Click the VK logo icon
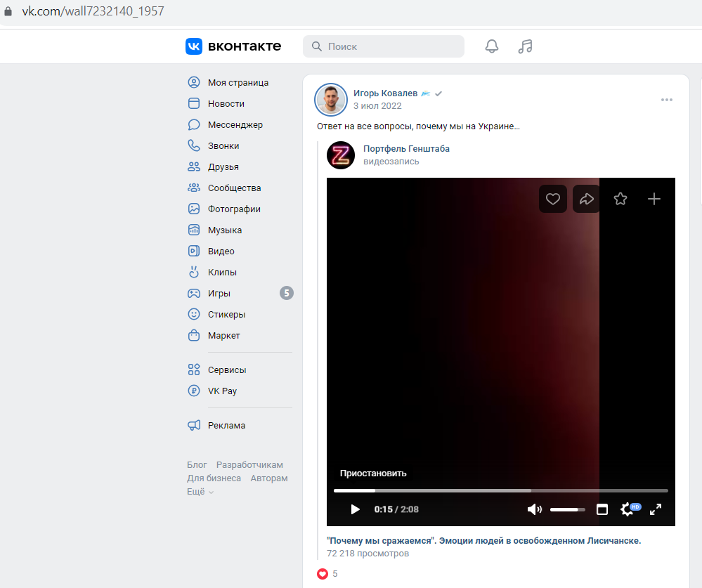 pos(194,46)
